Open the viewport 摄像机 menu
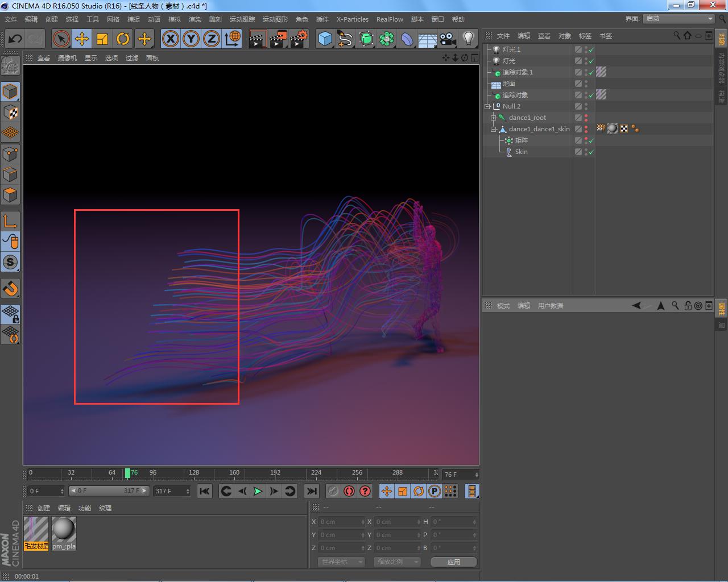The width and height of the screenshot is (728, 582). pos(67,58)
